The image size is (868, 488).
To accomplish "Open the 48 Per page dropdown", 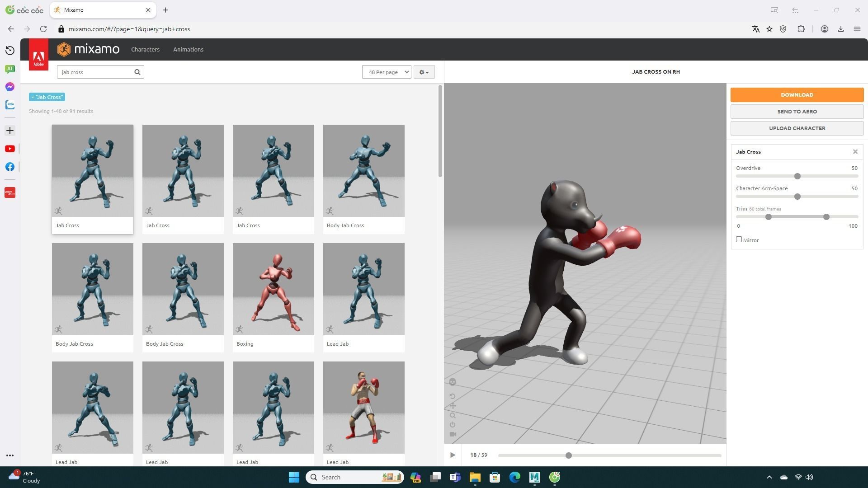I will pos(387,72).
